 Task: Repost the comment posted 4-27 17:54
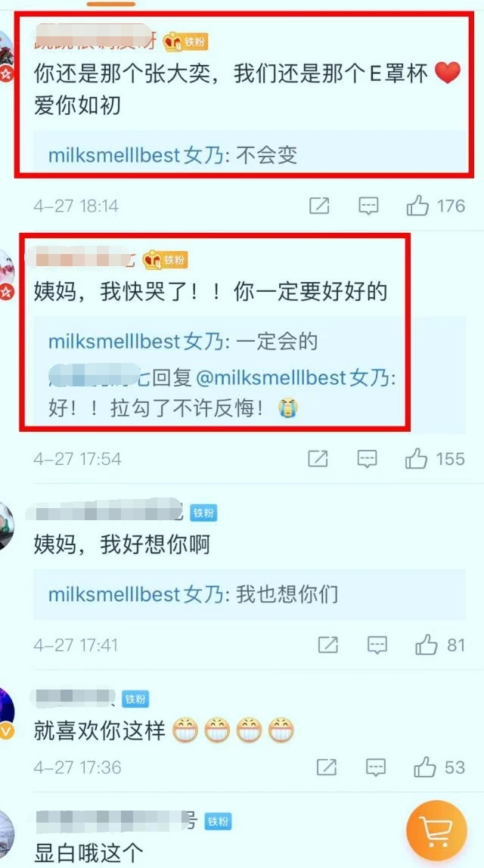[x=318, y=458]
